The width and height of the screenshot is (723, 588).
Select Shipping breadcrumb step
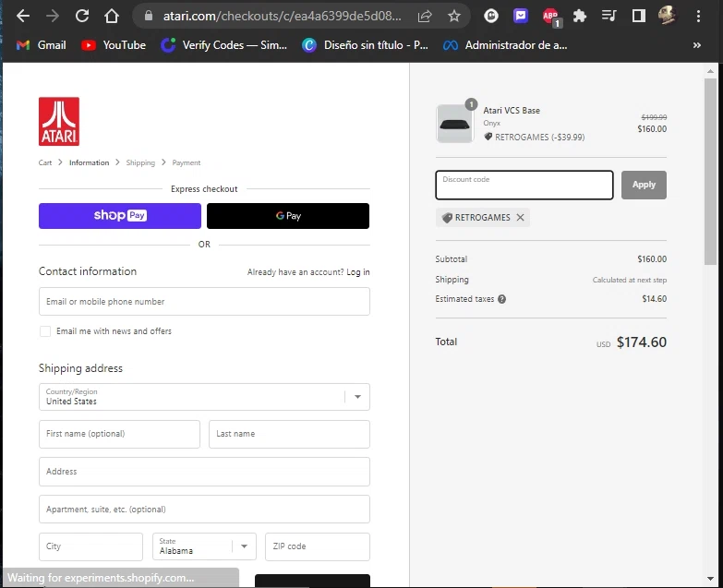tap(140, 162)
